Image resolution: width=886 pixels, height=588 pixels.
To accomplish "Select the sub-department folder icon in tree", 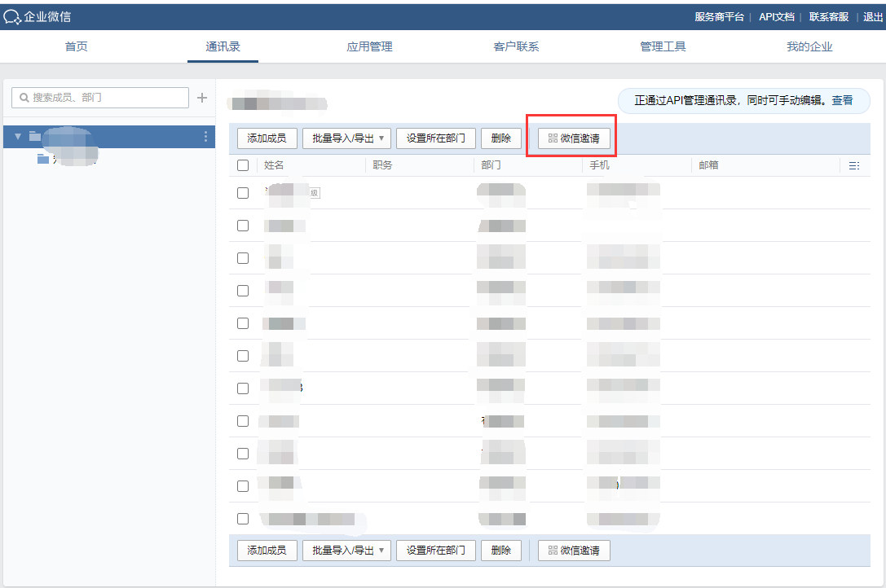I will point(43,159).
